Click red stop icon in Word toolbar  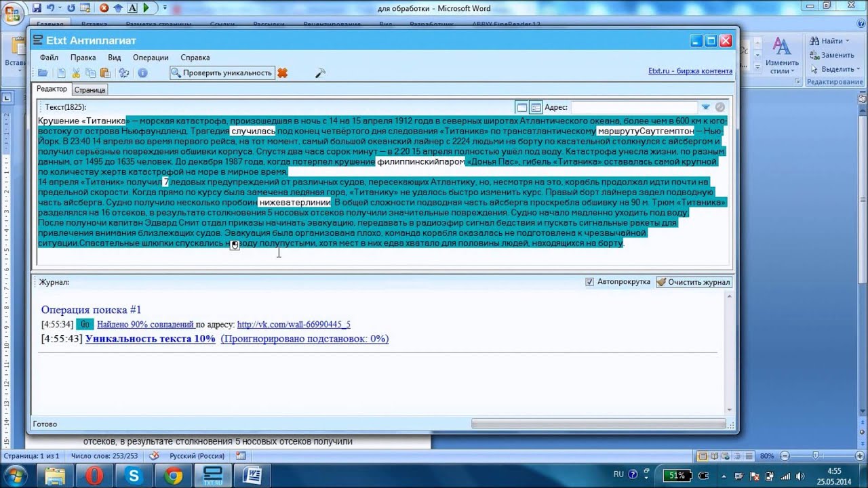[104, 8]
